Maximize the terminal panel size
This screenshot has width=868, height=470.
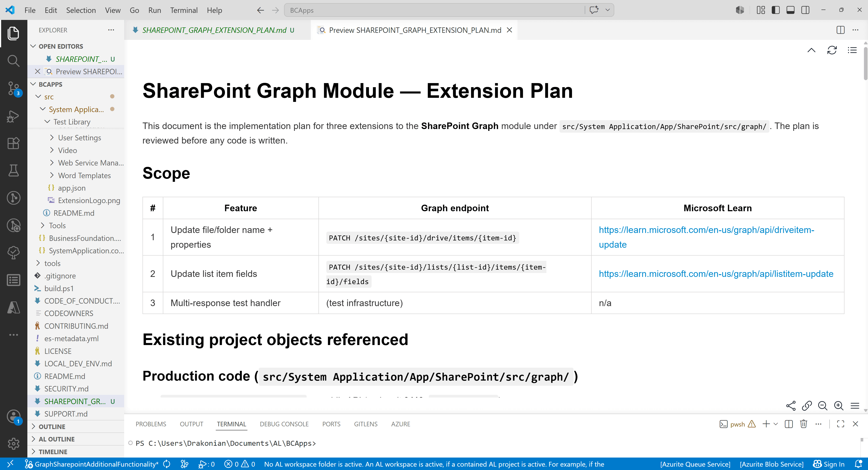coord(840,424)
